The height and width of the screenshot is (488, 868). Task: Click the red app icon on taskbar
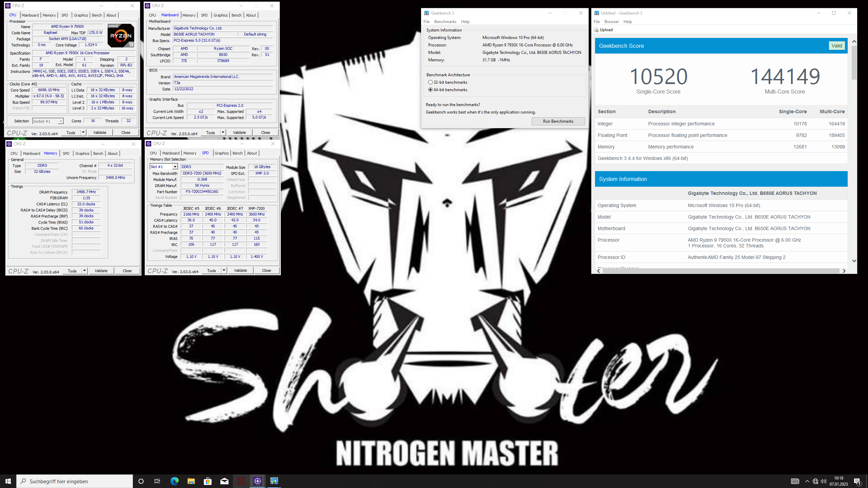241,481
